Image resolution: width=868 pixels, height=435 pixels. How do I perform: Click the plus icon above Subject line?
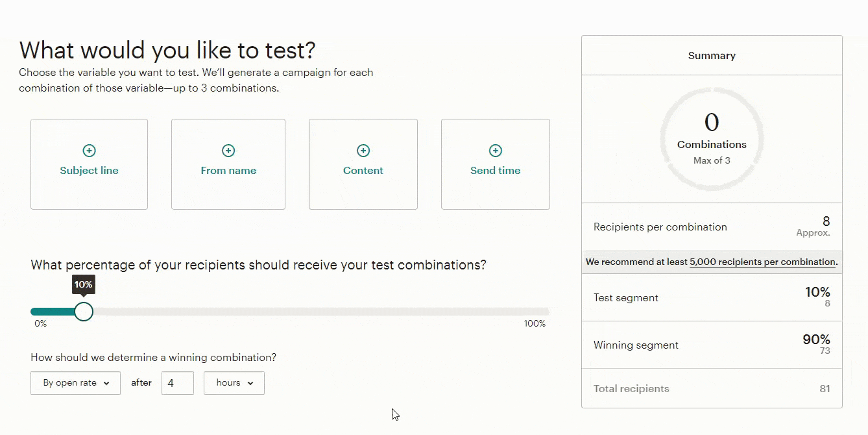click(x=89, y=151)
